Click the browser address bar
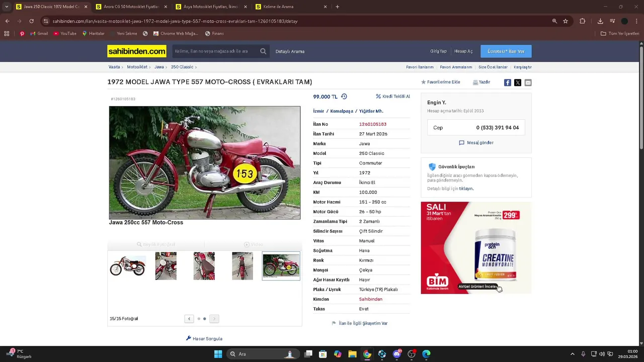The width and height of the screenshot is (644, 362). click(297, 21)
